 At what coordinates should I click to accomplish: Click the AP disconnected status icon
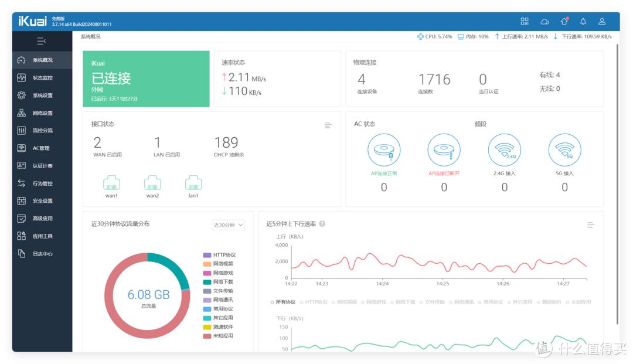444,150
